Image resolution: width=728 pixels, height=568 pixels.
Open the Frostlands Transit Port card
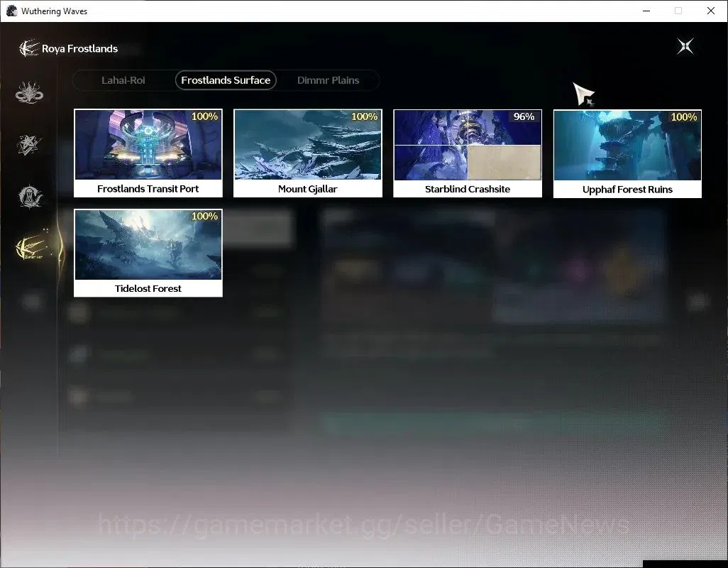[148, 153]
